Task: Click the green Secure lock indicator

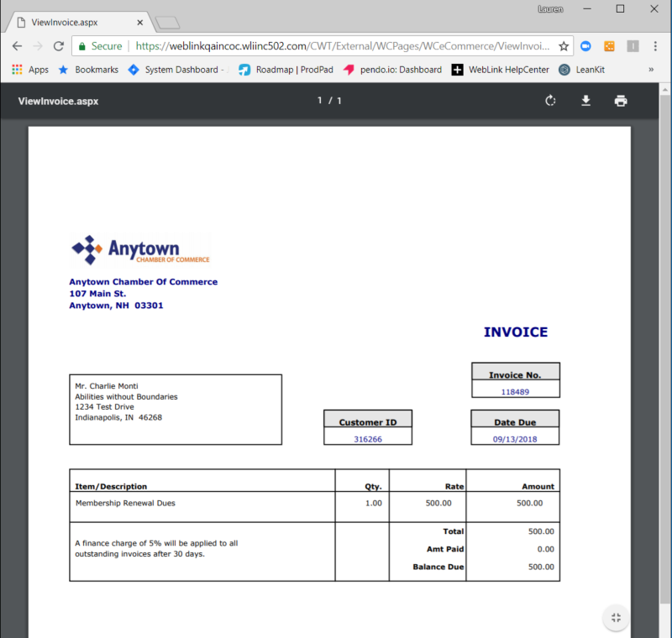Action: coord(100,46)
